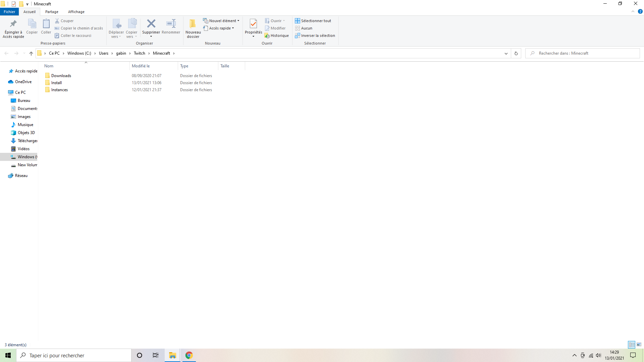
Task: Open Task View on taskbar
Action: [156, 355]
